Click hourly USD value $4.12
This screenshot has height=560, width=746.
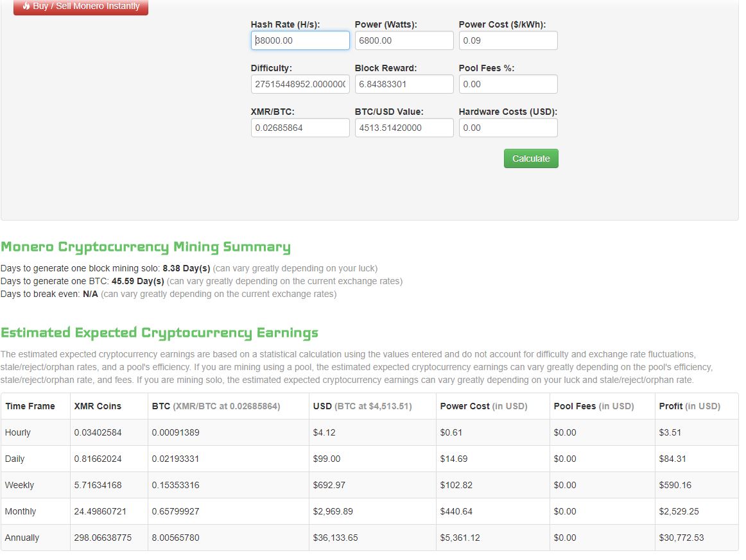(x=324, y=432)
